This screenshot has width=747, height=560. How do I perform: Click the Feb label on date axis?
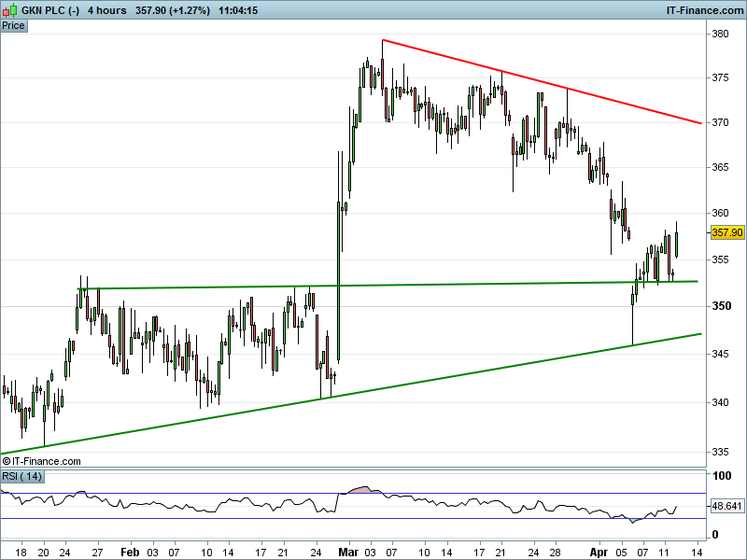[x=130, y=553]
